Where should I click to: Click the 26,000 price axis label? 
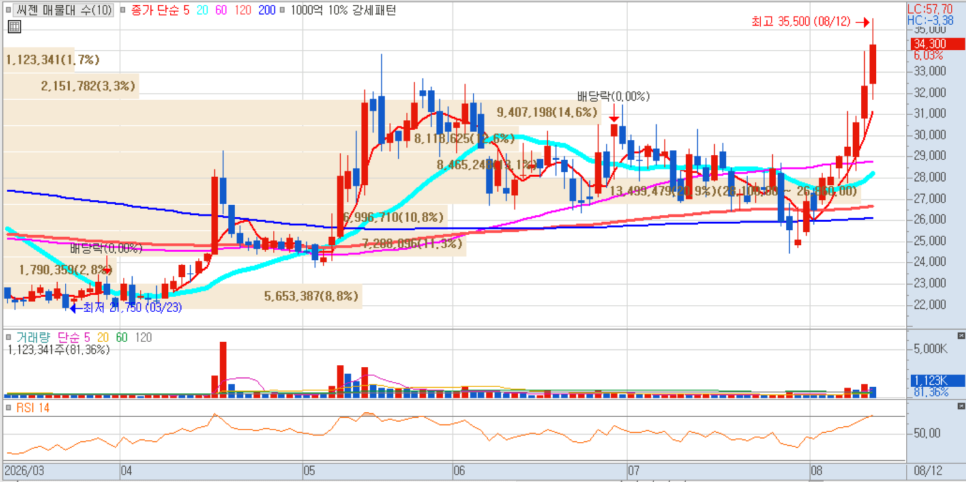coord(930,220)
